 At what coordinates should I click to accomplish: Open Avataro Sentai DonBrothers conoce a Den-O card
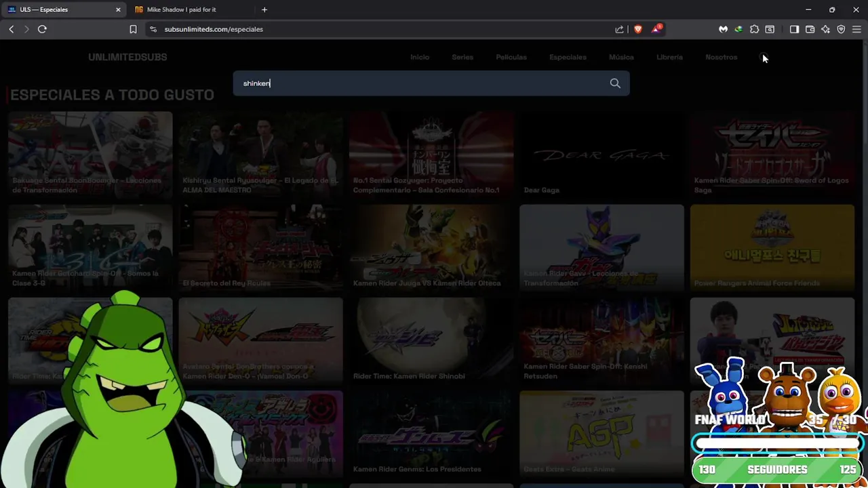pos(260,341)
